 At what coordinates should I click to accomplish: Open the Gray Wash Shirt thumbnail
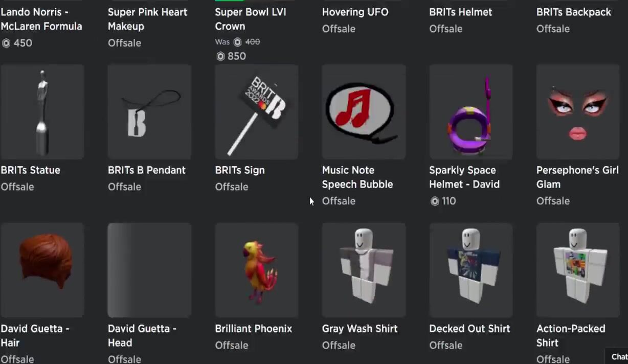click(x=364, y=270)
